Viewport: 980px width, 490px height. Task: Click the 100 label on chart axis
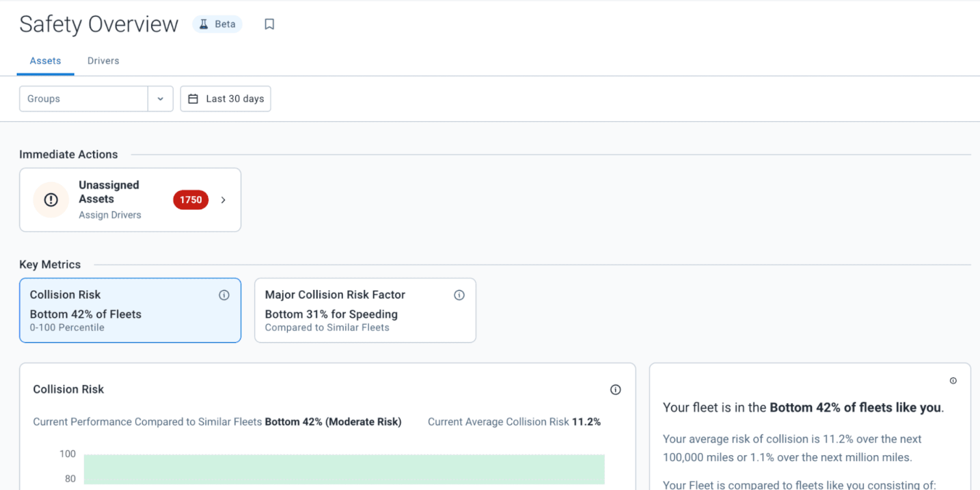coord(67,454)
